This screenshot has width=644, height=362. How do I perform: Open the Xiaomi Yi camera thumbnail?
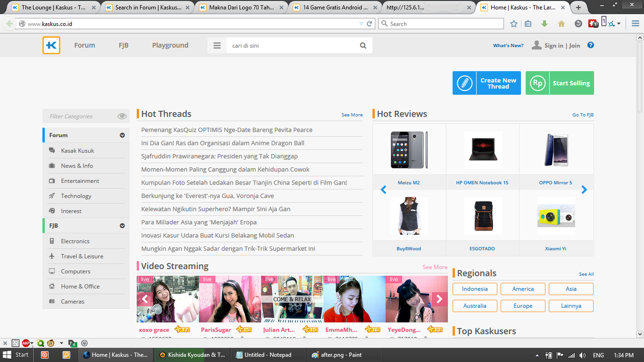[x=556, y=216]
